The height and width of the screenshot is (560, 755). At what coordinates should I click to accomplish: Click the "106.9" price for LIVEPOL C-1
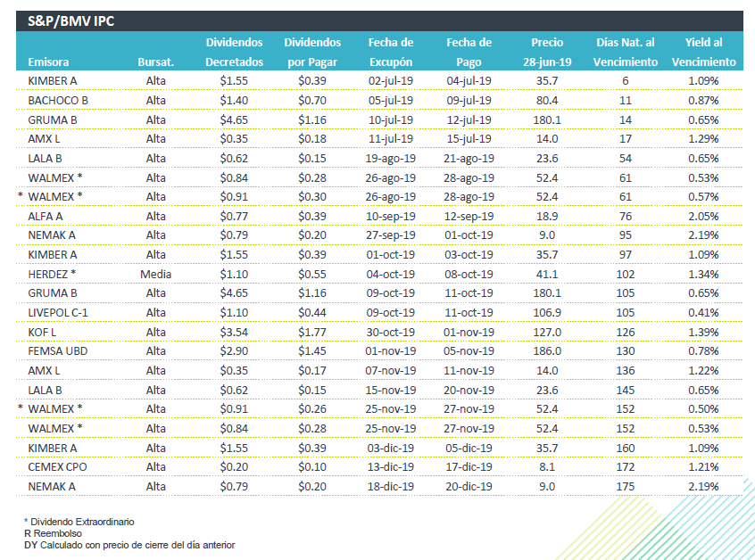pyautogui.click(x=547, y=313)
